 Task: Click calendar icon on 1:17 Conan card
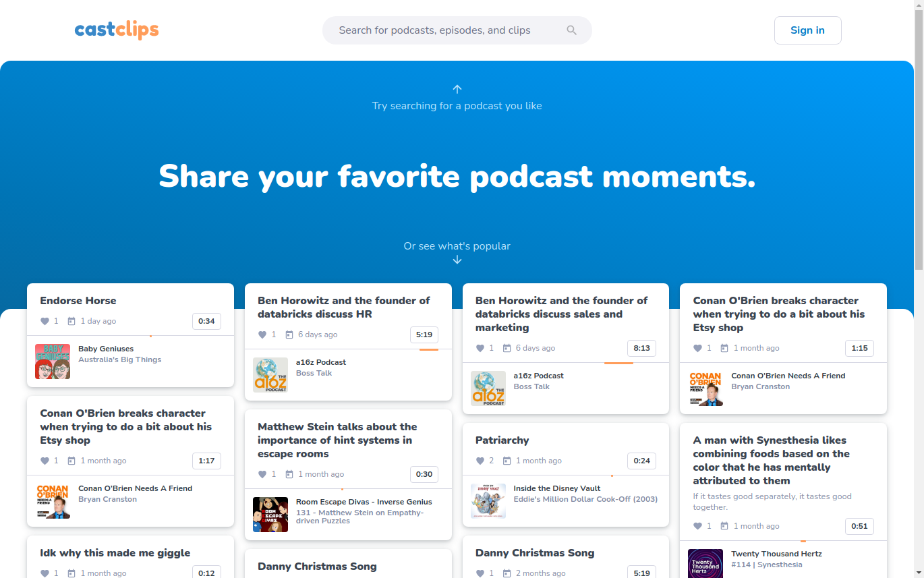click(71, 461)
